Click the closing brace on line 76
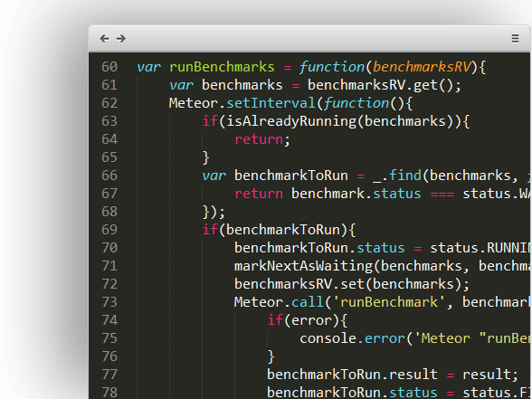Screen dimensions: 532x399 click(271, 356)
